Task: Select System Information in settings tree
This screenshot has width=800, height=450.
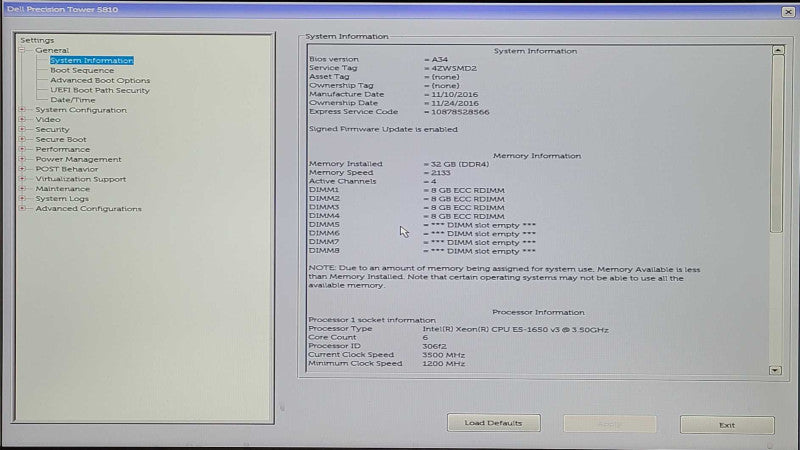Action: [92, 60]
